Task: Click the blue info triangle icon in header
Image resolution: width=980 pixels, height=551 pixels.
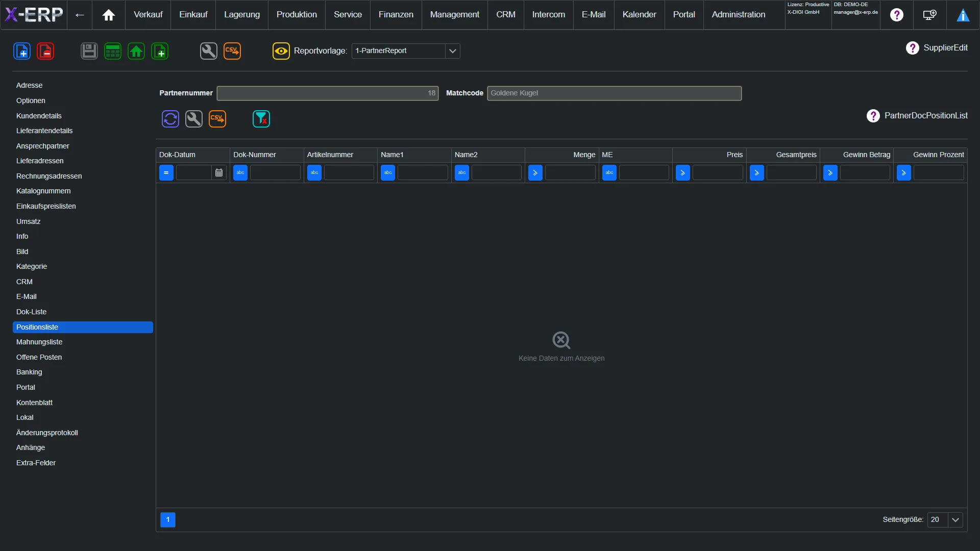Action: click(963, 15)
